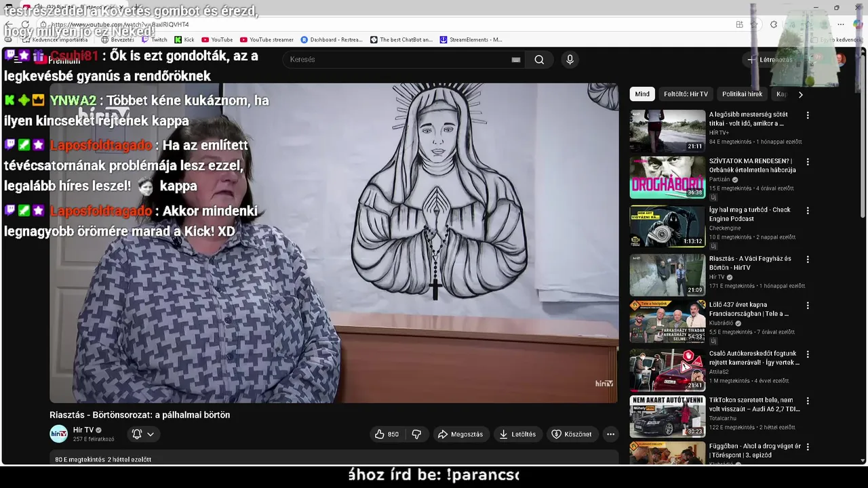Open more actions below the video
The height and width of the screenshot is (488, 868).
[610, 434]
